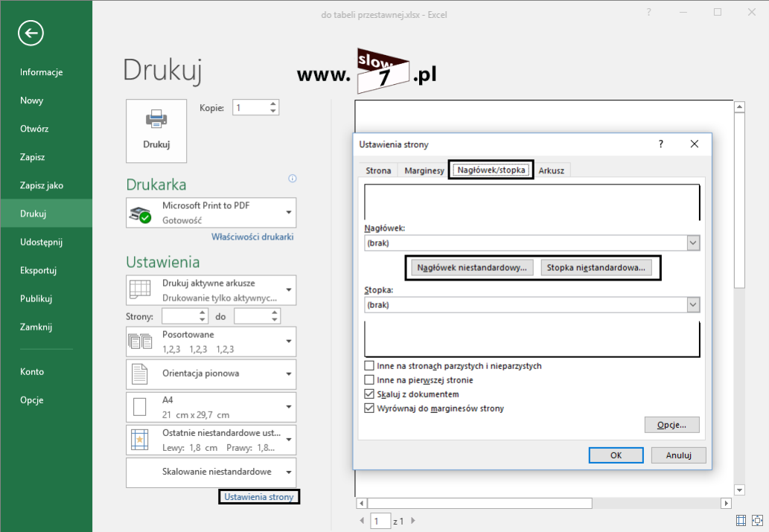Expand Drukuj aktywne arkusze dropdown
The width and height of the screenshot is (769, 532).
(289, 290)
